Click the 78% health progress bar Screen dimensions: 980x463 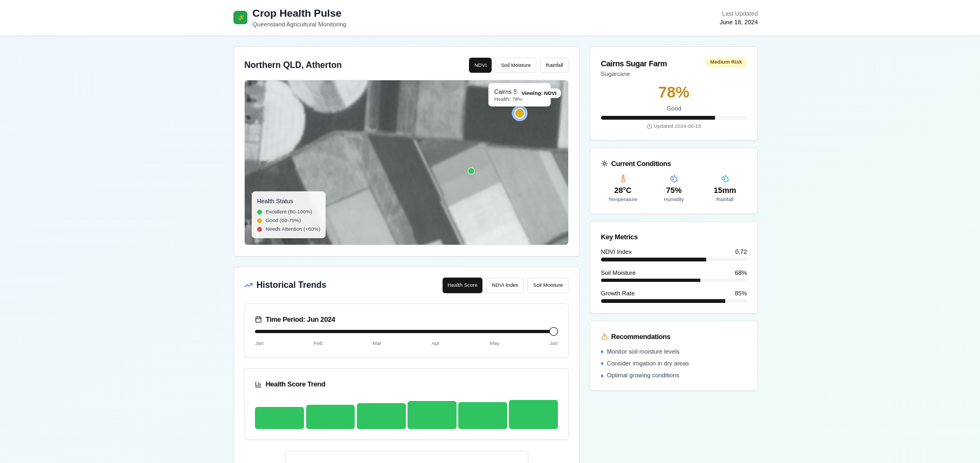pos(674,118)
